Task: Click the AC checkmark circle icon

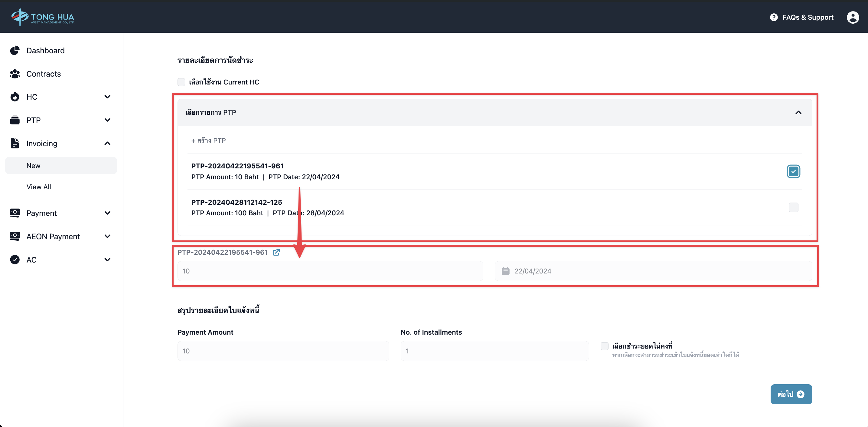Action: pos(15,259)
